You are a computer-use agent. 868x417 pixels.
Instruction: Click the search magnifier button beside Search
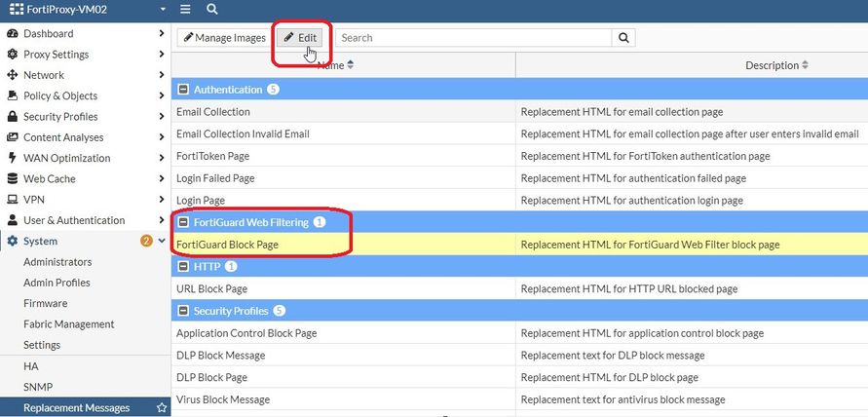[x=623, y=38]
